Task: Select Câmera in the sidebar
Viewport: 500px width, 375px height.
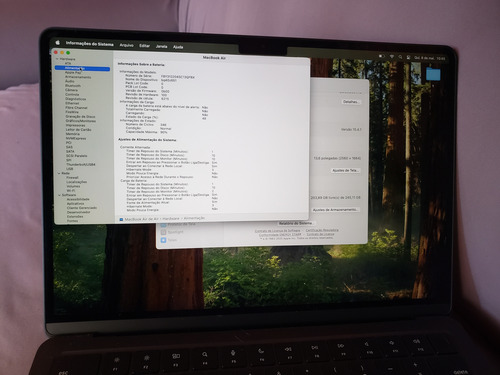Action: (72, 90)
